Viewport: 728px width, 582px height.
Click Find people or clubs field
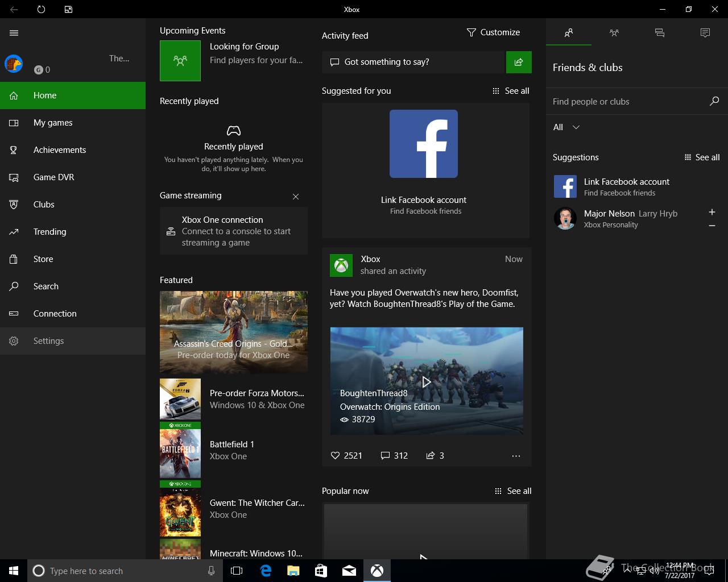pyautogui.click(x=627, y=102)
